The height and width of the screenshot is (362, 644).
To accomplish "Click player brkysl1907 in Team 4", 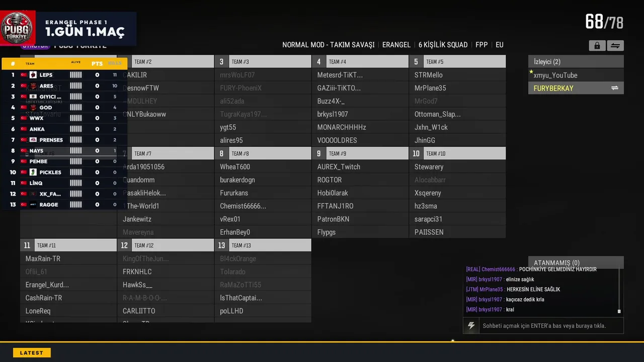I will 360,114.
